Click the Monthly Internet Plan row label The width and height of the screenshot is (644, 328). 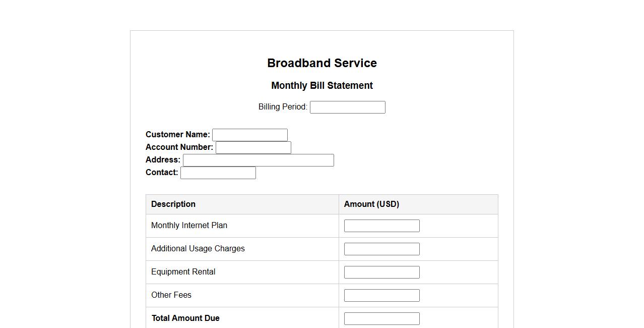tap(189, 226)
